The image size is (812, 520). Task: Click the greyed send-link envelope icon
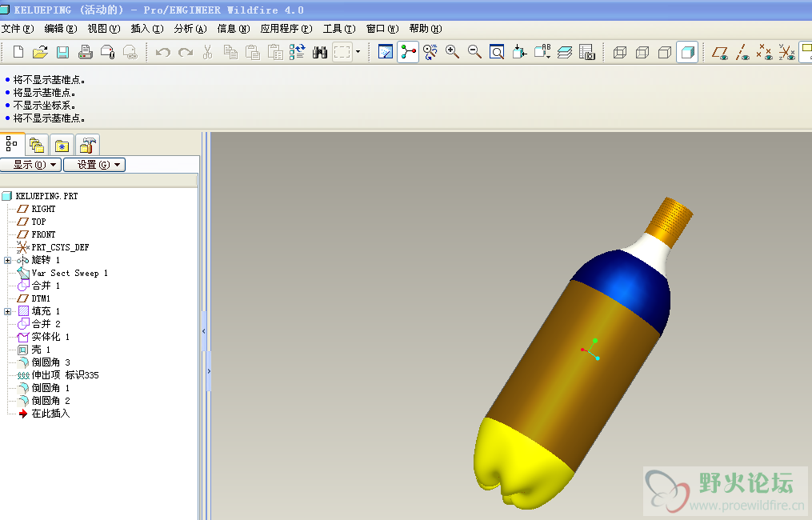(130, 52)
